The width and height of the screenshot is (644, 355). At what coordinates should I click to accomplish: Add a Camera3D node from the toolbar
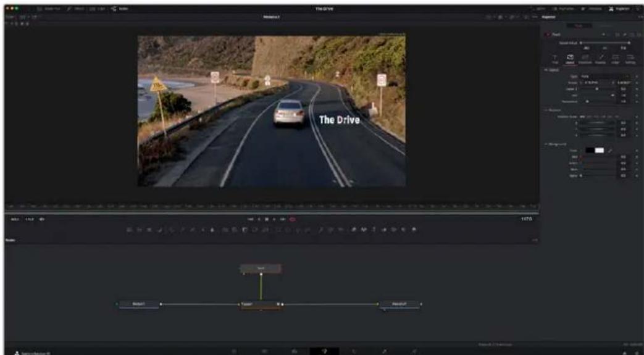coord(393,230)
